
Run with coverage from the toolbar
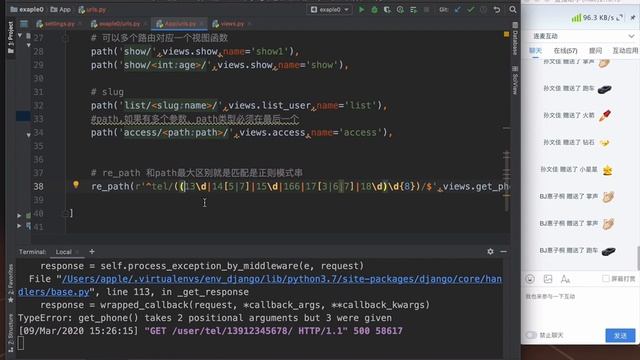coord(387,9)
